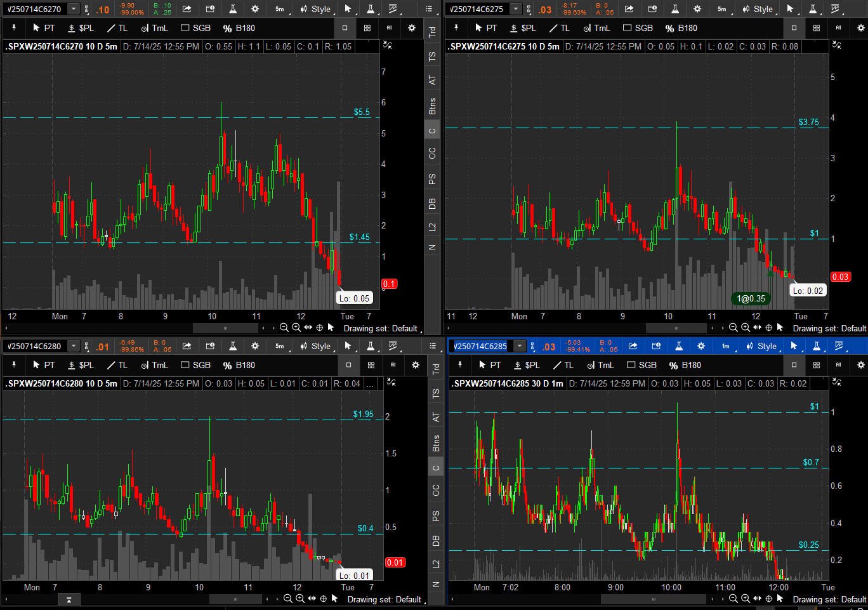Select the L2 side tab in bottom panel
This screenshot has width=868, height=610.
click(435, 564)
